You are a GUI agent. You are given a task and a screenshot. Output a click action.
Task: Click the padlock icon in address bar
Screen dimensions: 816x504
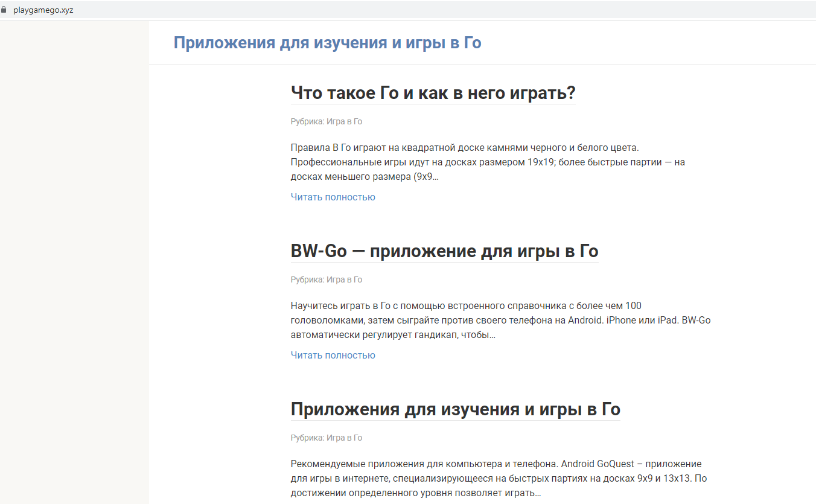(4, 10)
